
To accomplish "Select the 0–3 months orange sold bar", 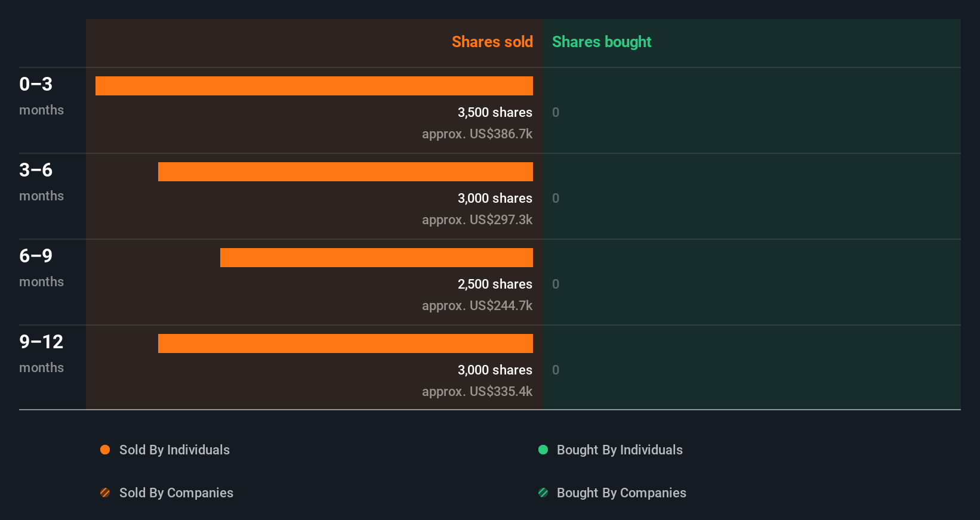I will 314,86.
